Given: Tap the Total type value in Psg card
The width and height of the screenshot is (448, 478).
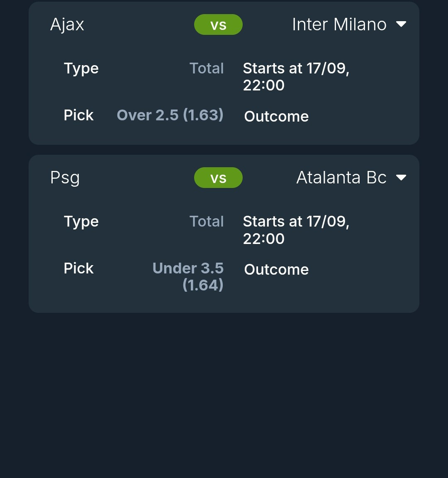Looking at the screenshot, I should 207,221.
